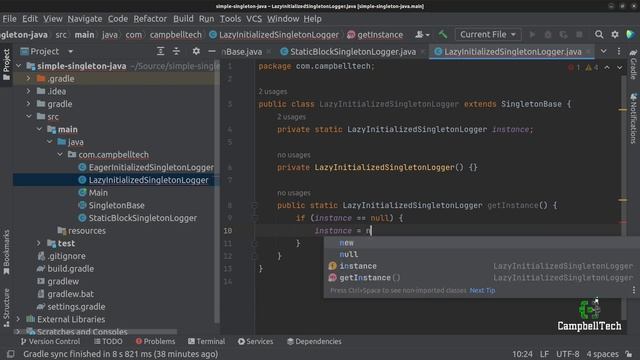Collapse the src folder
640x360 pixels.
pos(29,116)
